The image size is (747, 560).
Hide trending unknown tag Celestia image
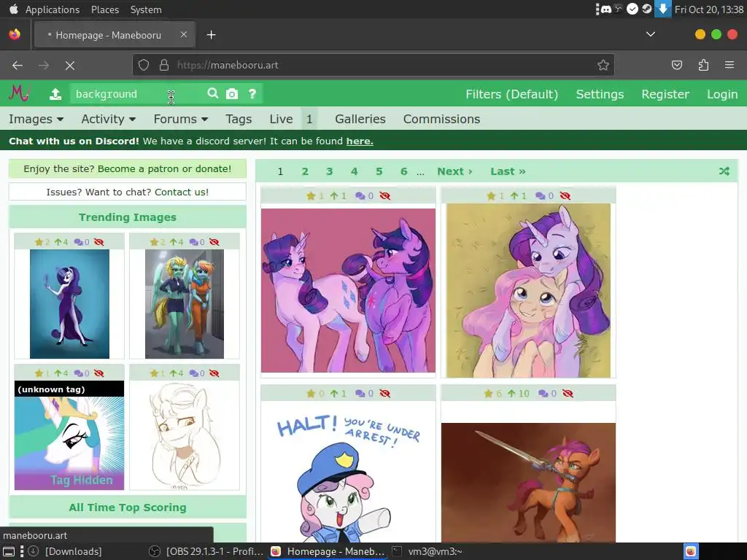point(99,373)
